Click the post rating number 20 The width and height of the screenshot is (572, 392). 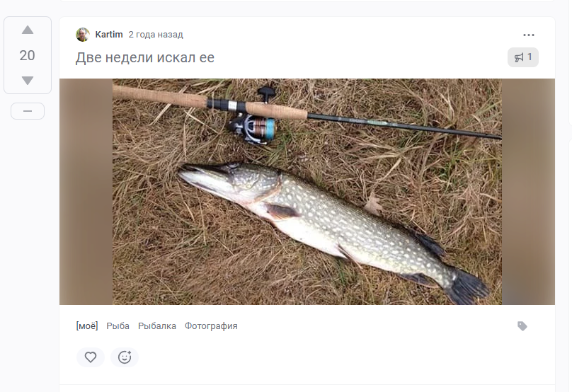click(28, 56)
